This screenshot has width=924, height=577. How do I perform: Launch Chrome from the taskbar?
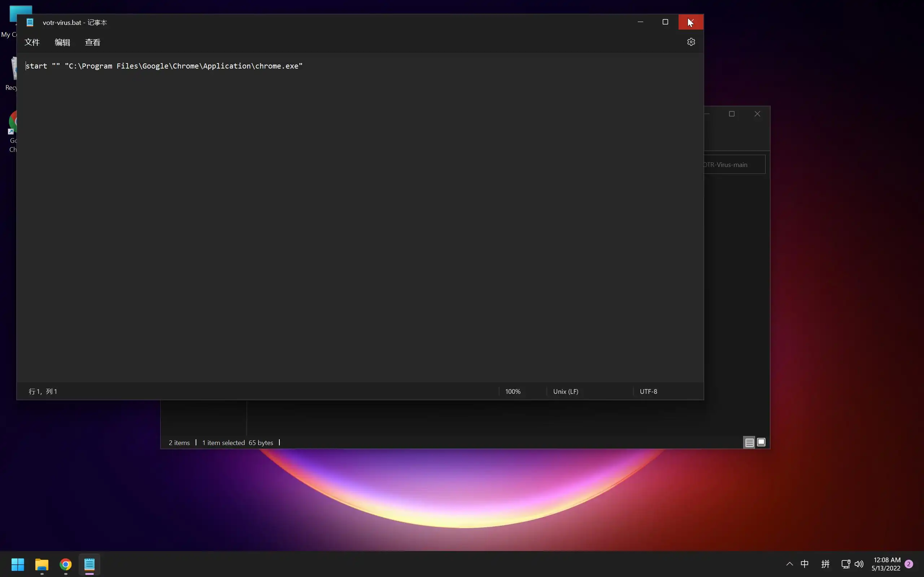click(66, 564)
